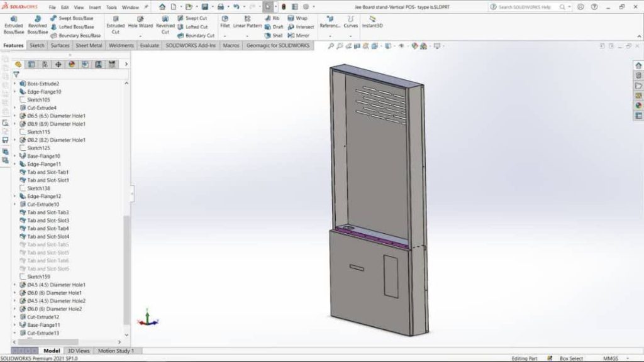Screen dimensions: 644x362
Task: Select the Wrap tool
Action: coord(297,18)
